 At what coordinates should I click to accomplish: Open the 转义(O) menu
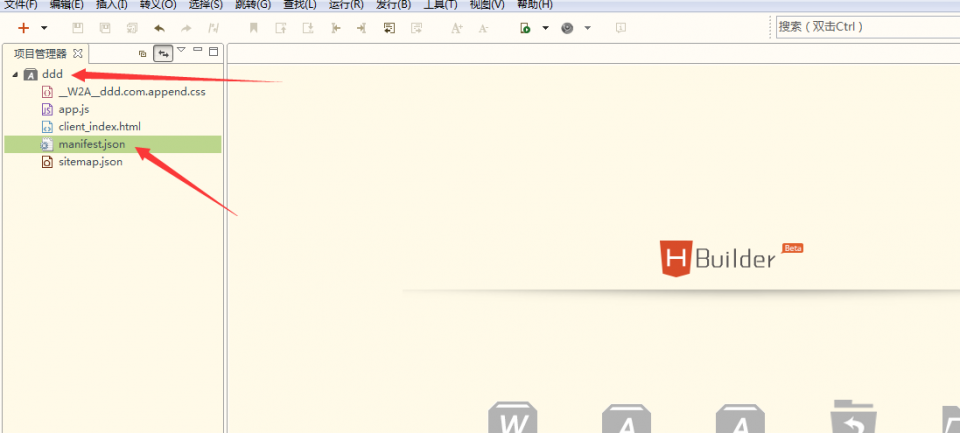[x=158, y=5]
